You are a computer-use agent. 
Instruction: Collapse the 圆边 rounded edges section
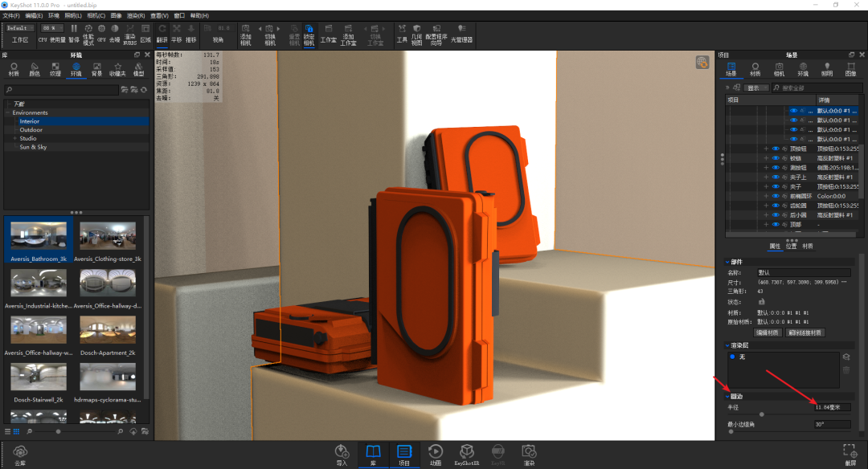[728, 397]
